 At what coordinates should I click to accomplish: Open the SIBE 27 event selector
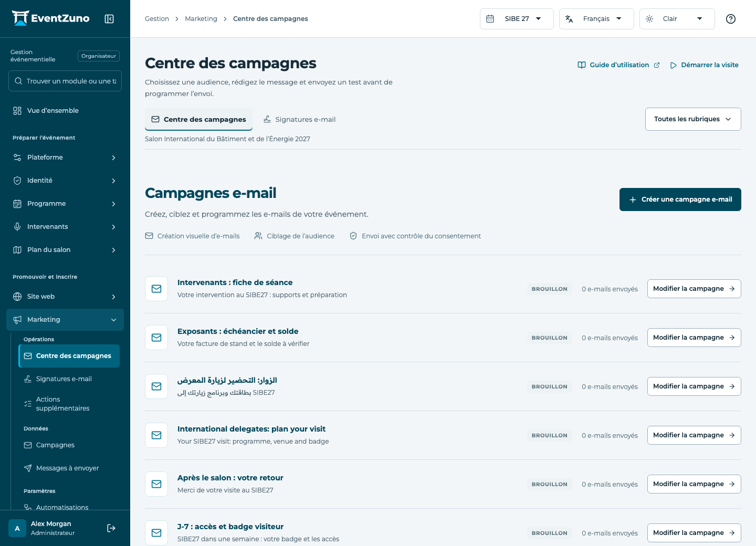(x=517, y=19)
